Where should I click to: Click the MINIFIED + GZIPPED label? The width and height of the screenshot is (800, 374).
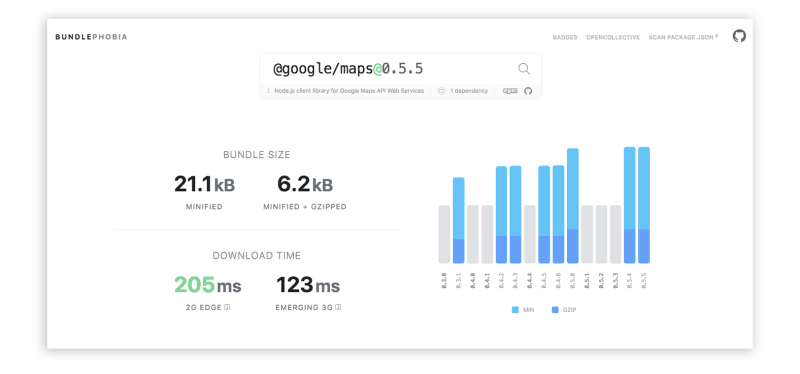click(x=305, y=207)
